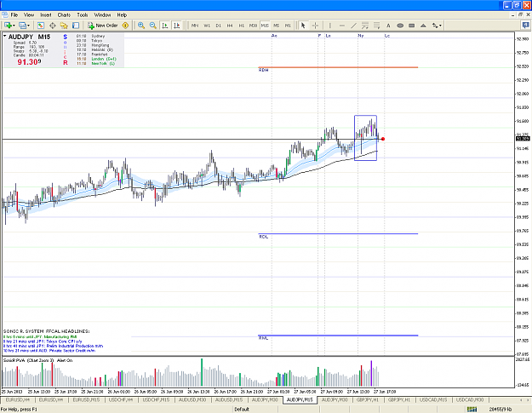Open the Navigator star-folder icon
The image size is (532, 413).
[64, 26]
